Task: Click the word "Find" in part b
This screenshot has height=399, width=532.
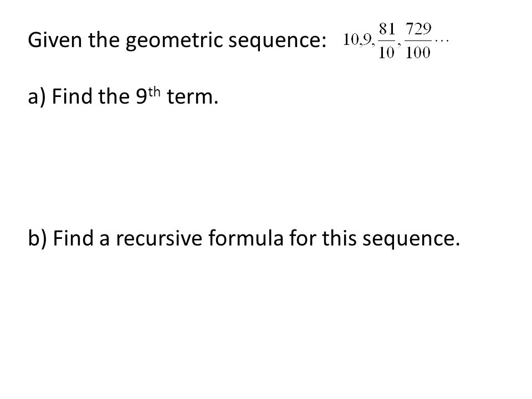Action: (73, 238)
